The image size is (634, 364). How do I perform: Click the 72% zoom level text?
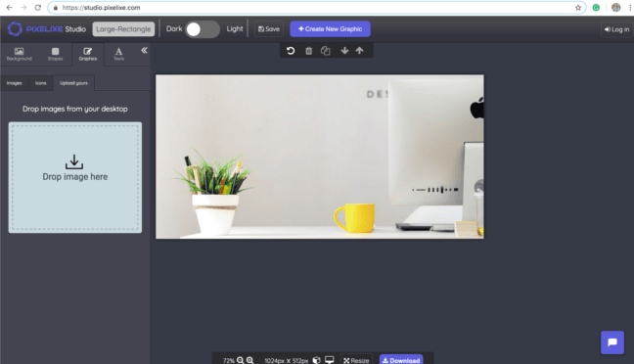click(x=228, y=360)
